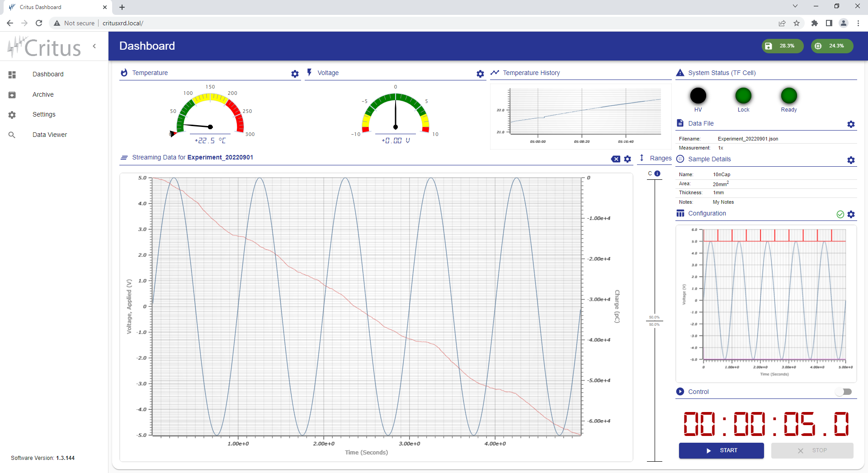Click the Data File document icon
Image resolution: width=868 pixels, height=473 pixels.
(680, 123)
